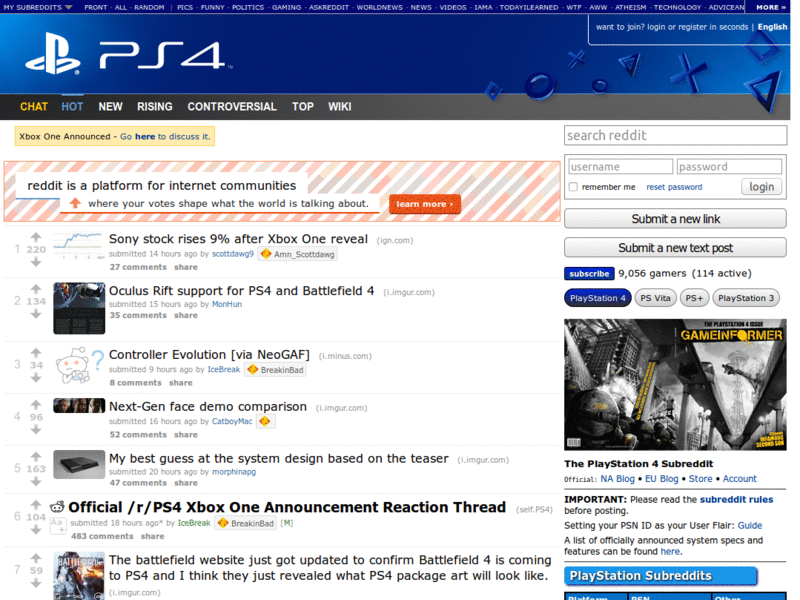
Task: Open the Oculus Rift post thumbnail
Action: tap(79, 308)
